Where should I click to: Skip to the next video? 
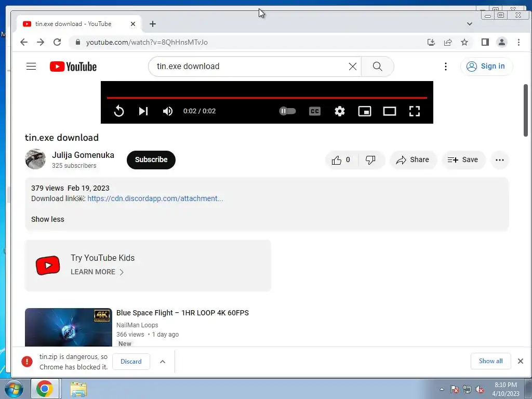tap(143, 111)
